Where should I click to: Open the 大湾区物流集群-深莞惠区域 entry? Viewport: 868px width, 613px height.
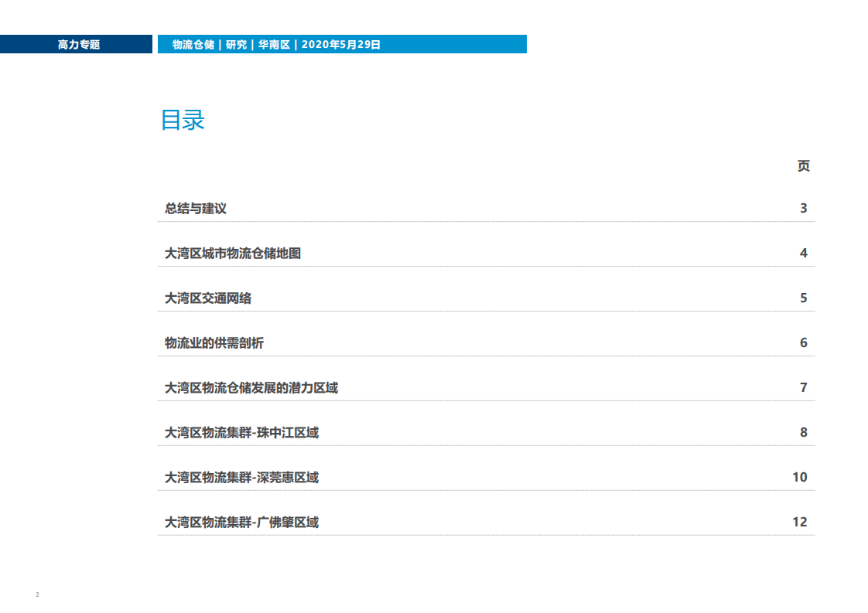[240, 477]
